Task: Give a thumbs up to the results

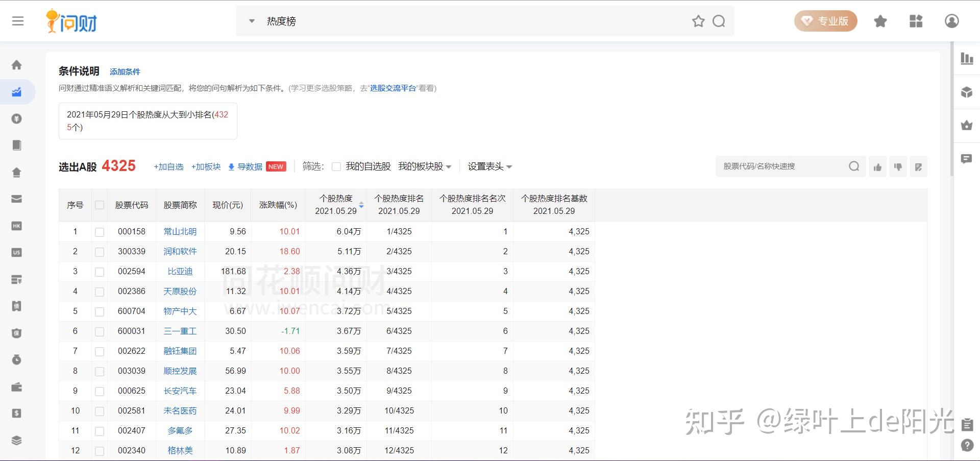Action: [877, 167]
